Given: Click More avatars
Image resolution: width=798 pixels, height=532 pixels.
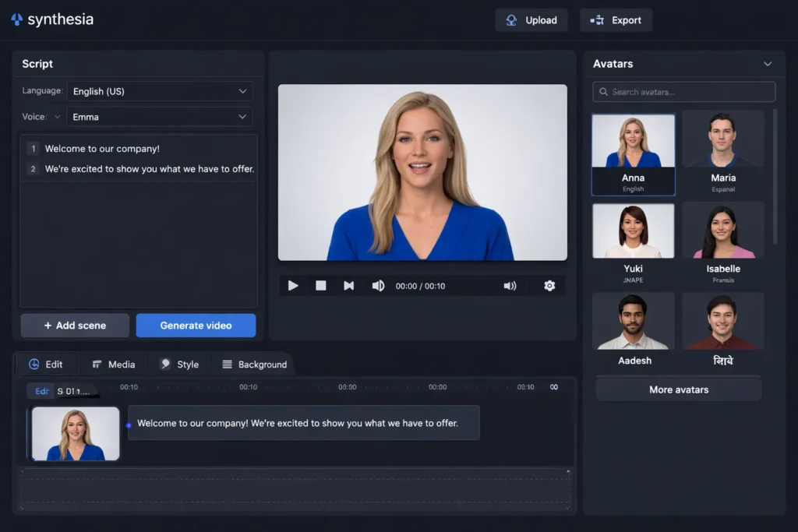Looking at the screenshot, I should pos(678,389).
